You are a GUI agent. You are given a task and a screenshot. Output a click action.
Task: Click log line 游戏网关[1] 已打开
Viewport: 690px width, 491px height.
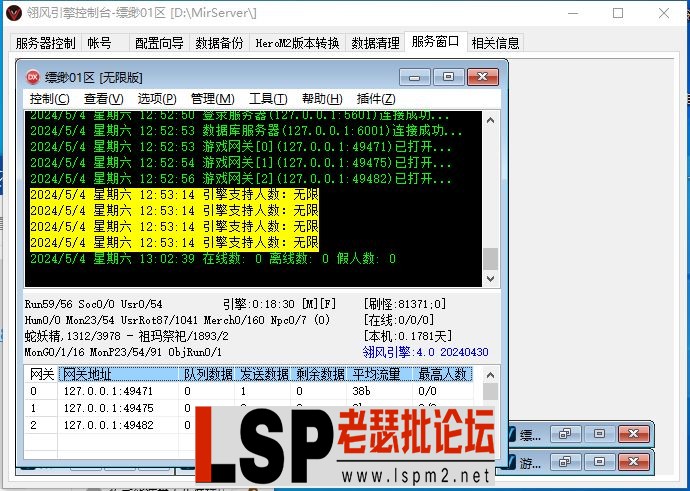(x=241, y=163)
